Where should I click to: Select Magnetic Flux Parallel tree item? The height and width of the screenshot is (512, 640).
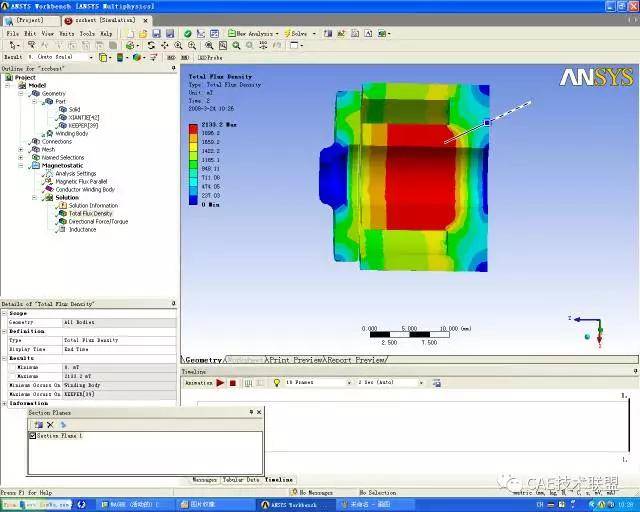click(x=81, y=181)
